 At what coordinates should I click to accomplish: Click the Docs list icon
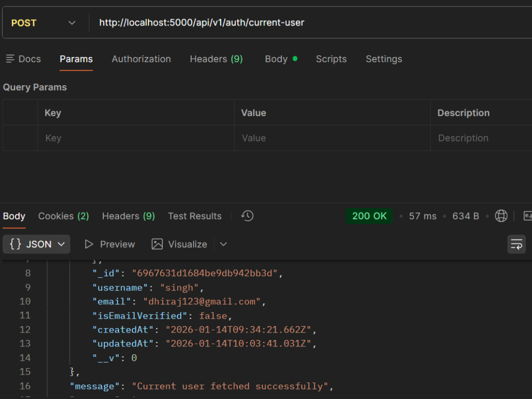click(10, 59)
